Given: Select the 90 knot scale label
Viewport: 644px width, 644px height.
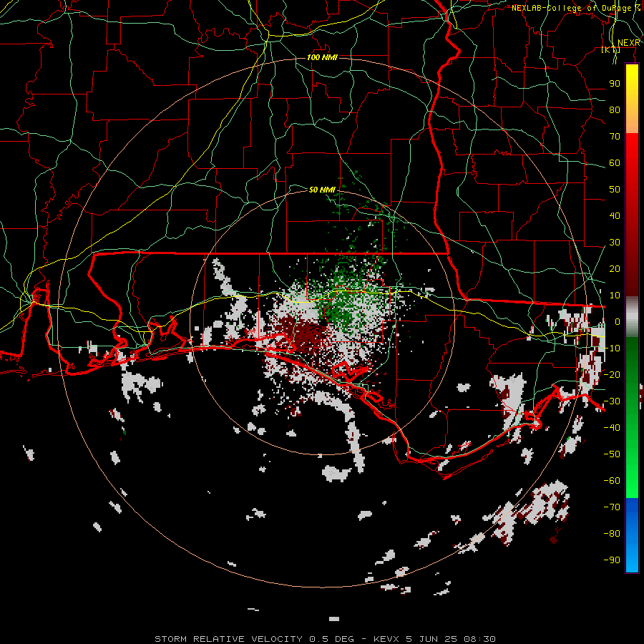Looking at the screenshot, I should [x=615, y=84].
